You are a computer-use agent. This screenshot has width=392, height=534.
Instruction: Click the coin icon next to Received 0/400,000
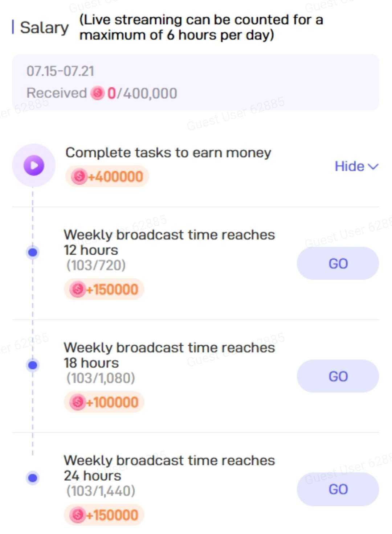click(x=97, y=93)
